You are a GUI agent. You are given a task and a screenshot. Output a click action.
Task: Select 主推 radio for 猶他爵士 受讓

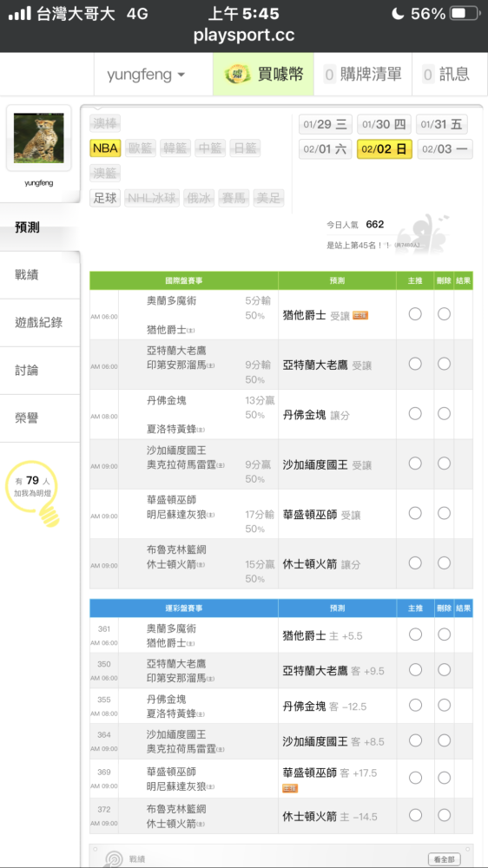[415, 314]
